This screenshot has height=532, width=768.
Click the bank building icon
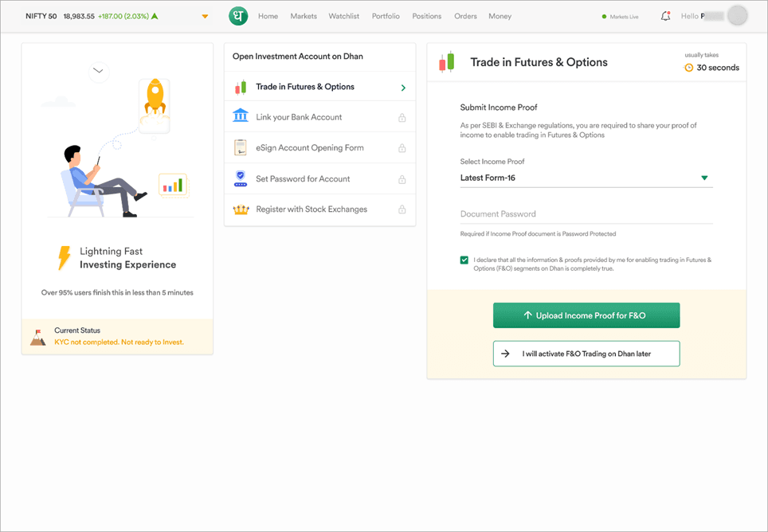coord(240,117)
